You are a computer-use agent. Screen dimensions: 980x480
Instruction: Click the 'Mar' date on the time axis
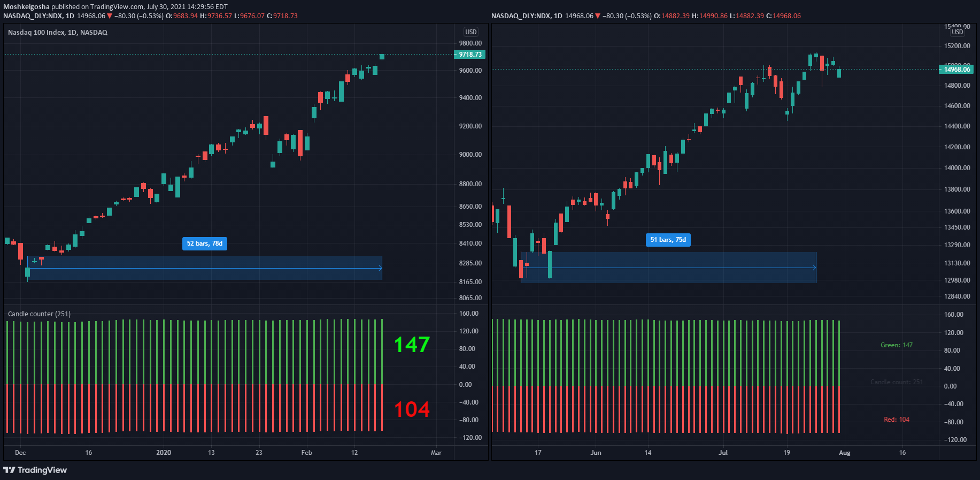[x=436, y=453]
